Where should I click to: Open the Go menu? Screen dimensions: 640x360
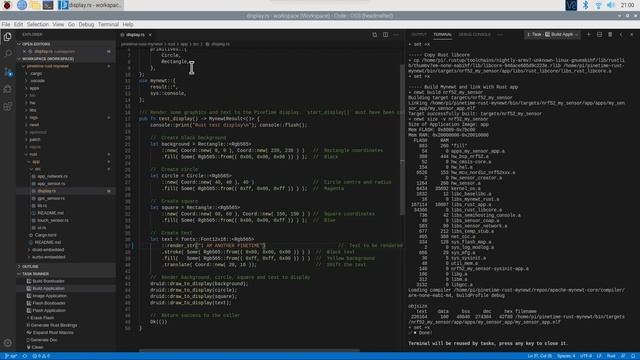coord(71,24)
